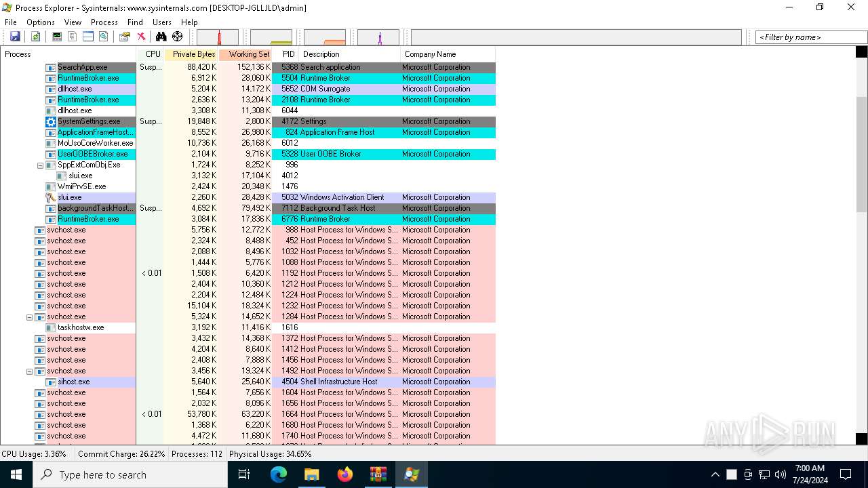Select the MoUsoCoreWorker.exe process row
Image resolution: width=868 pixels, height=488 pixels.
tap(248, 143)
